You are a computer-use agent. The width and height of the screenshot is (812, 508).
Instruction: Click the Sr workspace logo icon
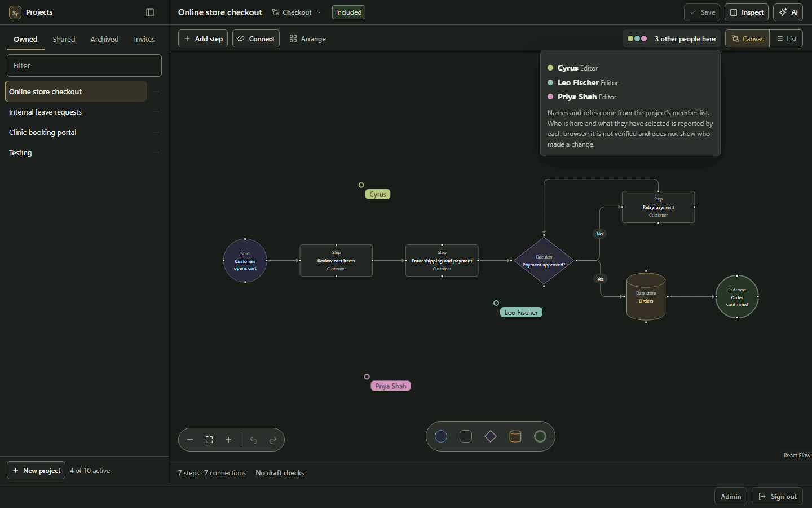point(15,12)
